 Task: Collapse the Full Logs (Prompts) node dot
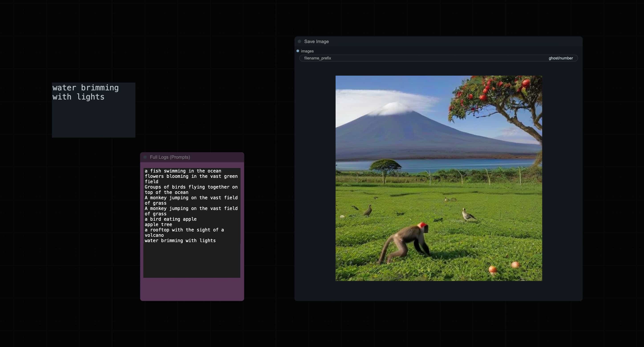point(145,157)
